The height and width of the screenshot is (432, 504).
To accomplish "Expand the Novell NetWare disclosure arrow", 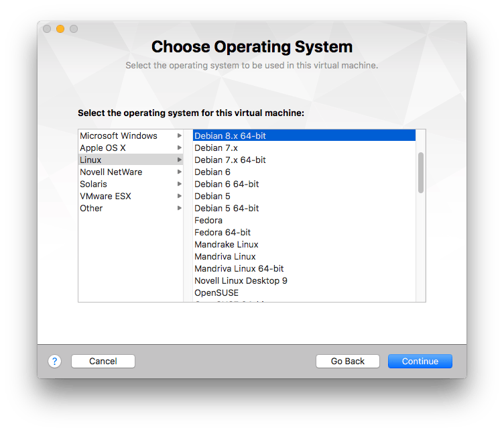I will click(179, 172).
